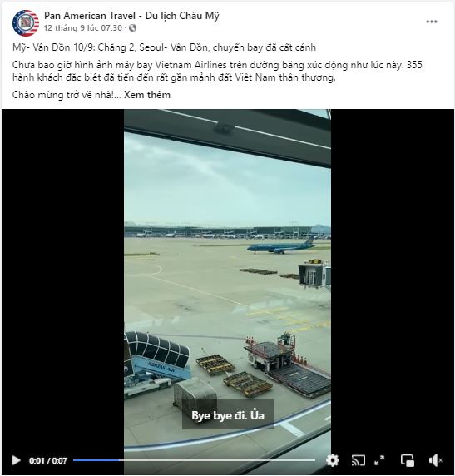The width and height of the screenshot is (455, 476).
Task: Click the 0:01 / 0:07 time display
Action: tap(48, 460)
